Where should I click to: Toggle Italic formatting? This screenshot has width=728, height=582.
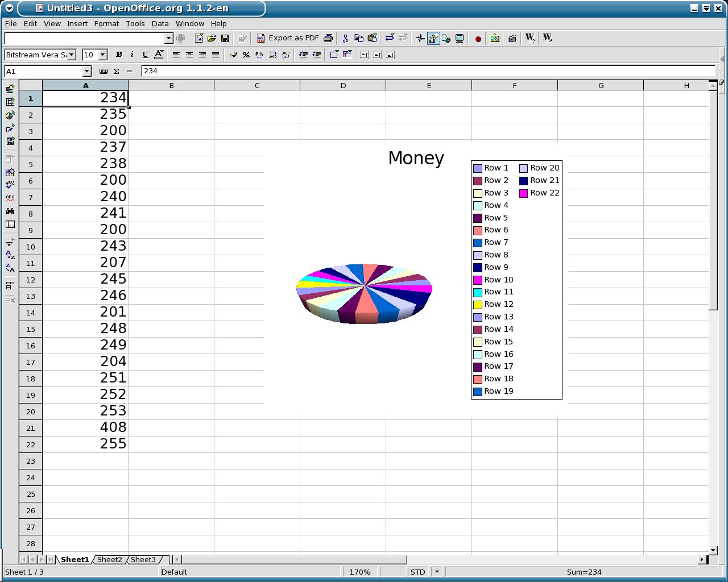[132, 55]
